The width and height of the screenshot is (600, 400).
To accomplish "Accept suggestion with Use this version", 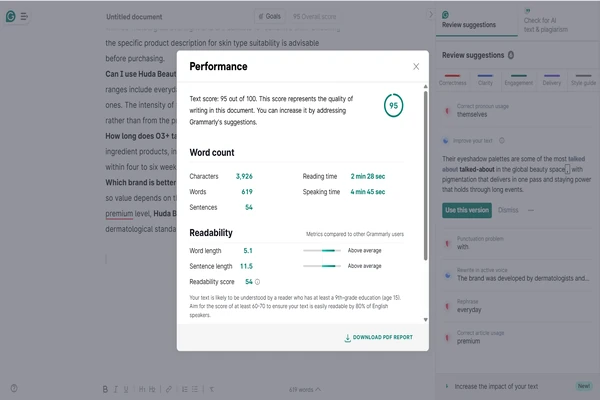I will (467, 210).
